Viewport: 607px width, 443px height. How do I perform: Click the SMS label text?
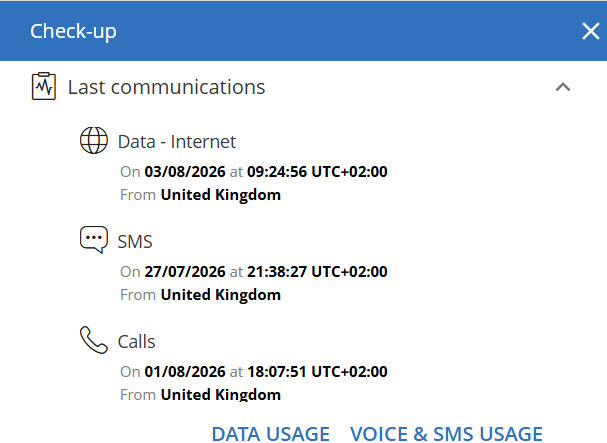[x=135, y=242]
